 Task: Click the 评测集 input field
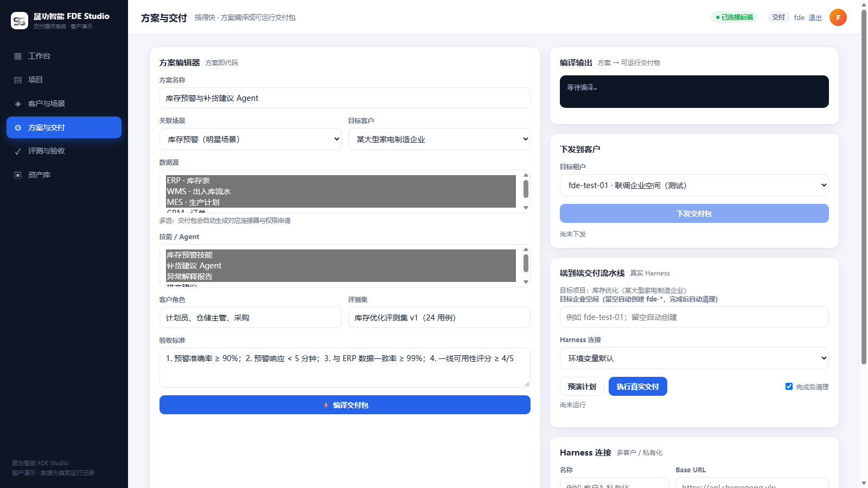(x=439, y=318)
